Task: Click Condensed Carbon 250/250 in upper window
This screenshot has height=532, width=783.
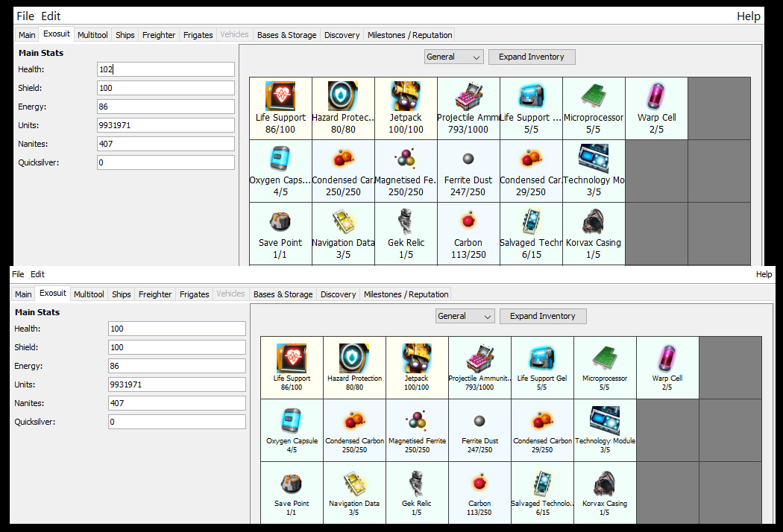Action: (x=343, y=171)
